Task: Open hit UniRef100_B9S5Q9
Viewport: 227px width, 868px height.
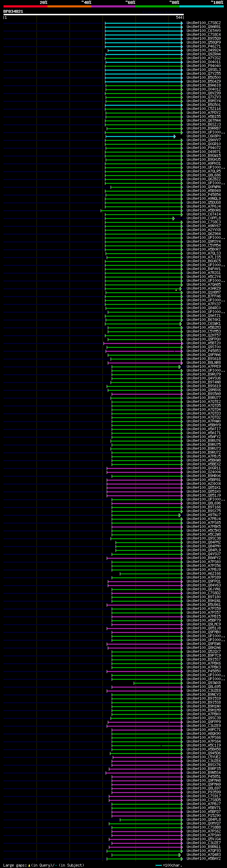Action: pyautogui.click(x=204, y=39)
